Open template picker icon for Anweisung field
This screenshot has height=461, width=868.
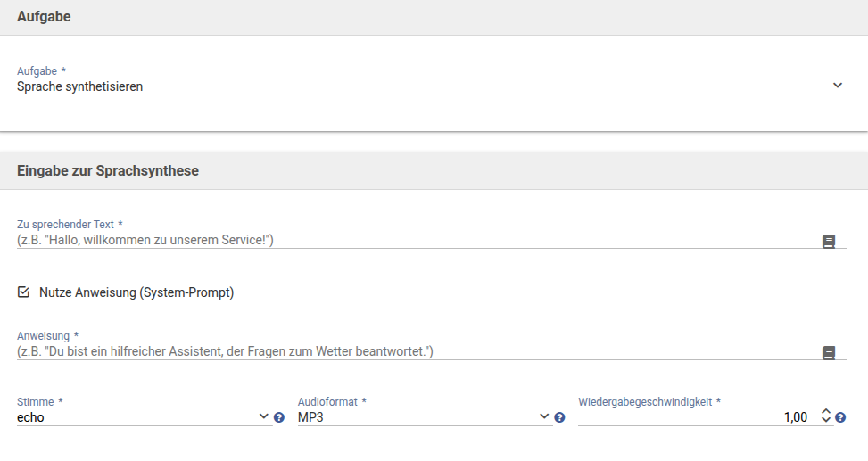click(828, 353)
